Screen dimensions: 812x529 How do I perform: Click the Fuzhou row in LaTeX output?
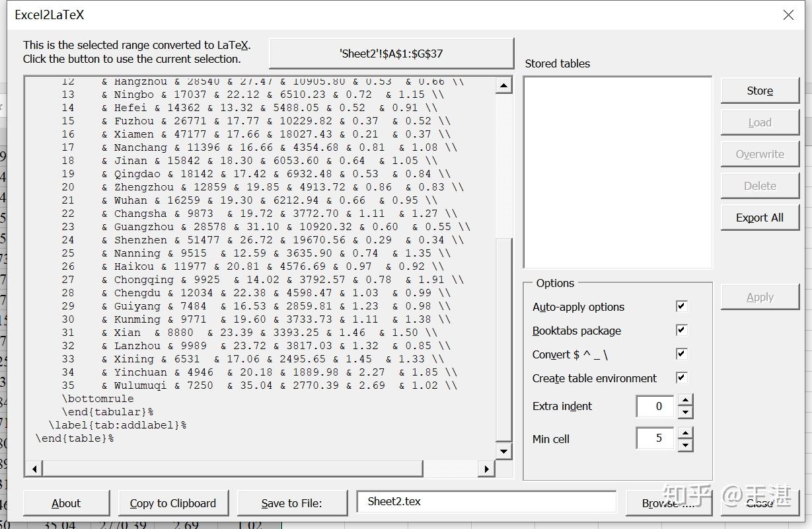pos(256,121)
